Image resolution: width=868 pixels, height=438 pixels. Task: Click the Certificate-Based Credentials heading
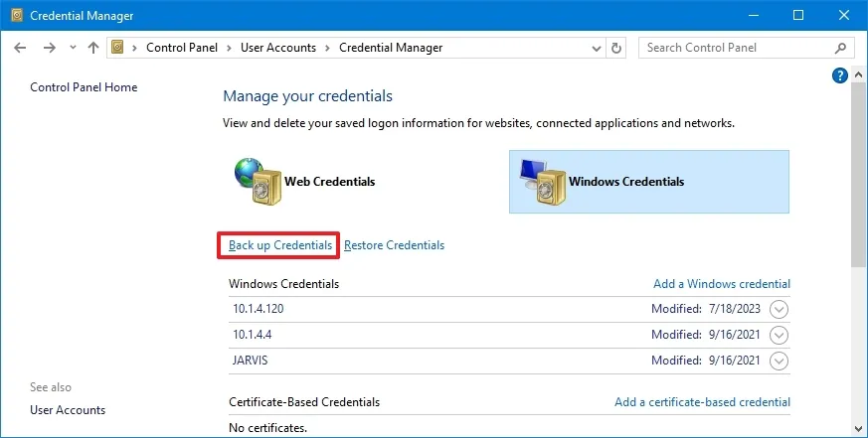coord(304,402)
